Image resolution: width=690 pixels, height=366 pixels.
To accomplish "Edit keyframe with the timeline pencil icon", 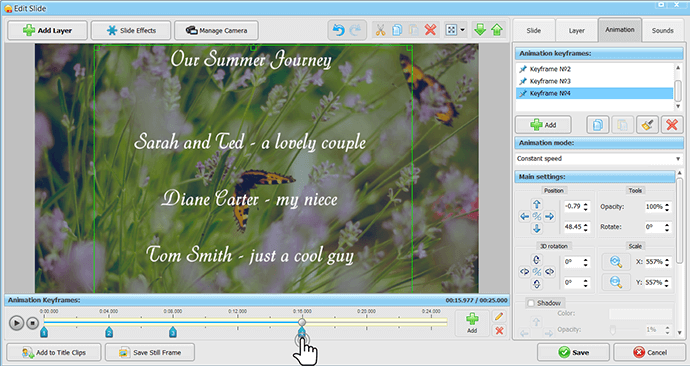I will (499, 316).
